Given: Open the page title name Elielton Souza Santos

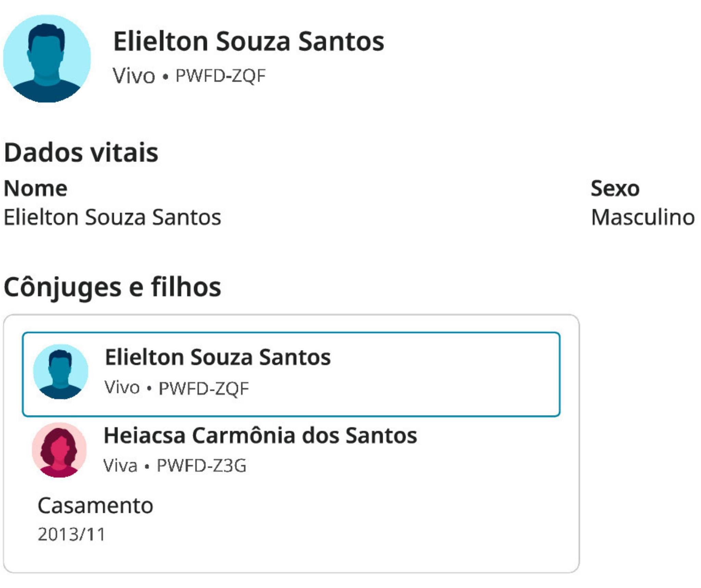Looking at the screenshot, I should pyautogui.click(x=248, y=41).
